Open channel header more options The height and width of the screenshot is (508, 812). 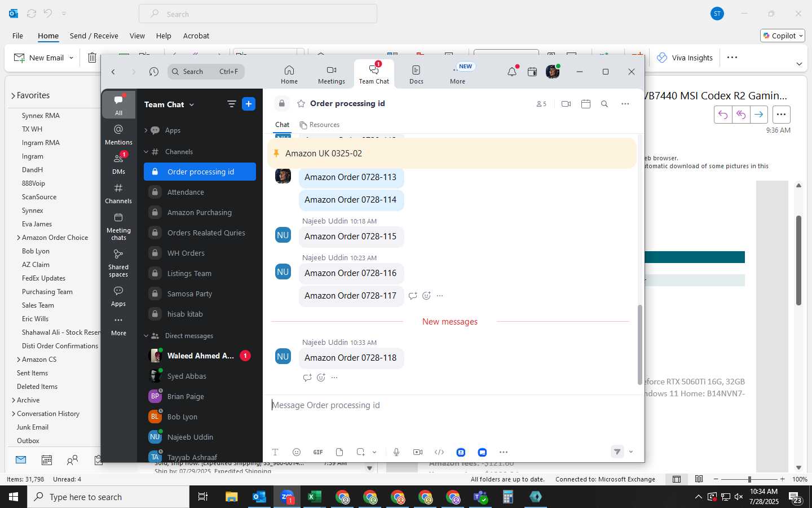coord(625,104)
